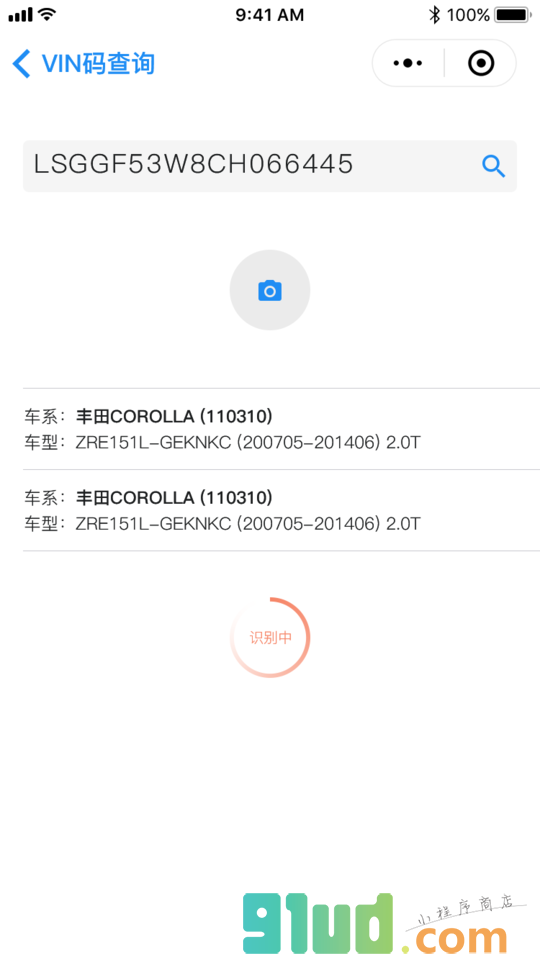Tap the Wi-Fi status icon

pos(47,14)
